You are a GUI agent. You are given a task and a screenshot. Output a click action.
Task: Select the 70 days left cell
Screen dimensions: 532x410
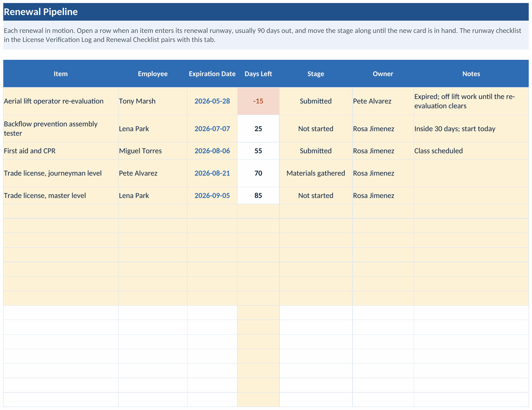(258, 173)
